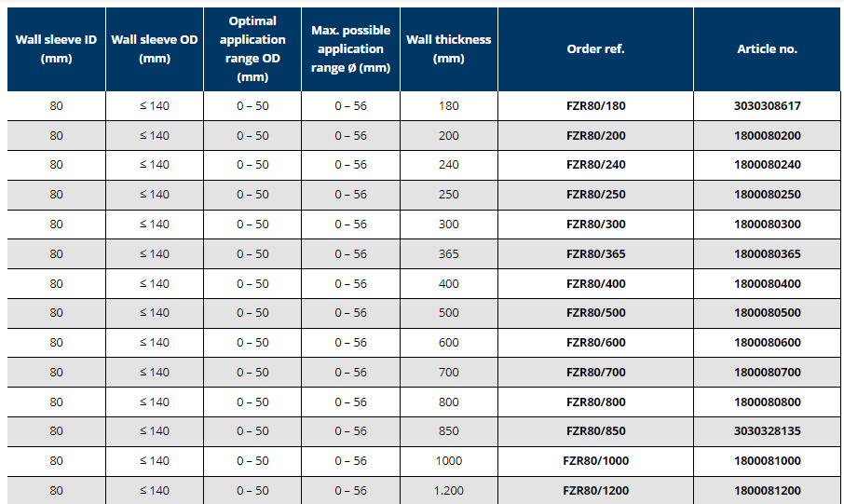Click the Wall sleeve ID column header
Screen dimensions: 844x504
click(56, 49)
